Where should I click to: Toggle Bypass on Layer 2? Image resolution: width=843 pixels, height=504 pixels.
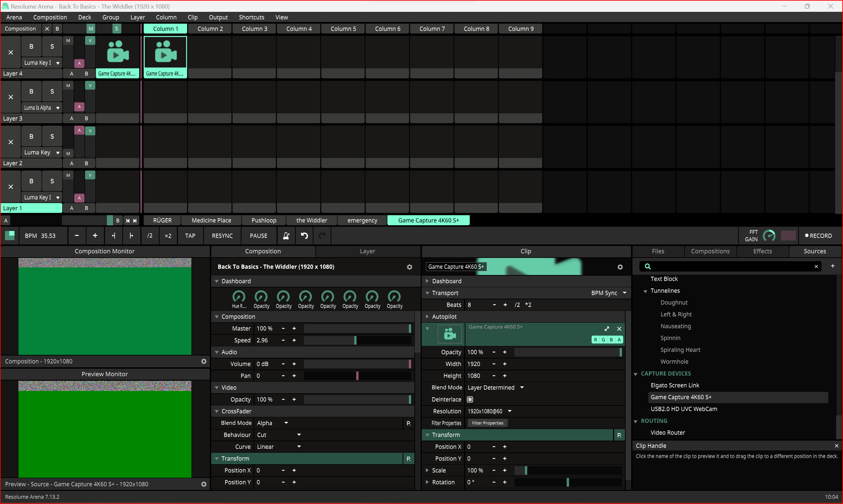coord(31,136)
